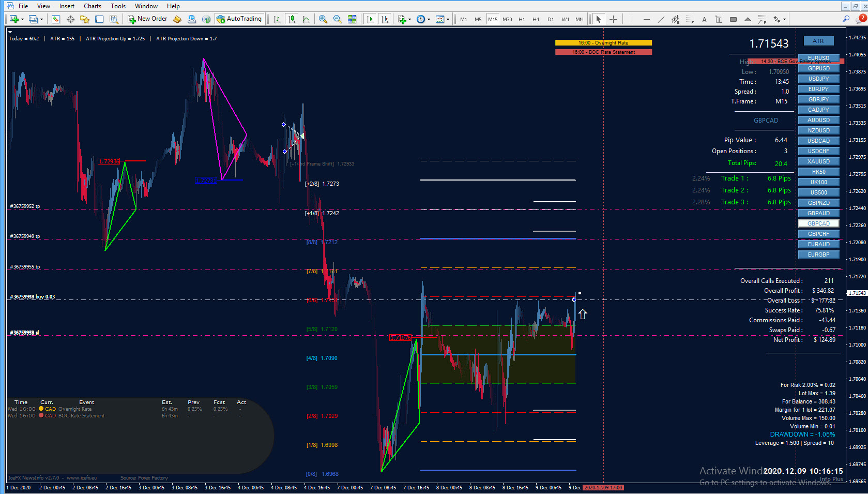Image resolution: width=868 pixels, height=494 pixels.
Task: Open the Charts menu
Action: [93, 6]
